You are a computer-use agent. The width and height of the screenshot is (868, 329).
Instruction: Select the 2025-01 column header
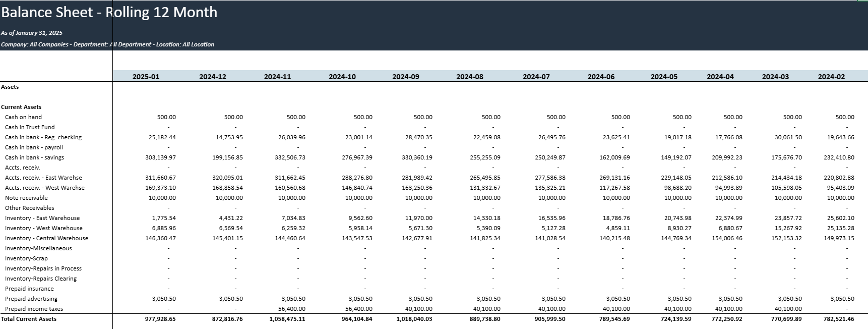point(146,77)
